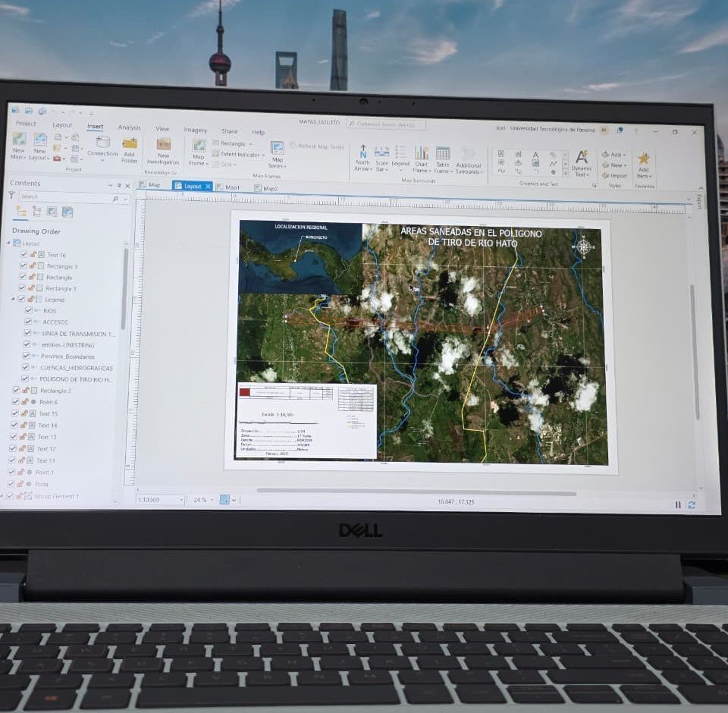Image resolution: width=728 pixels, height=713 pixels.
Task: Switch to the Map1 view tab
Action: [228, 187]
